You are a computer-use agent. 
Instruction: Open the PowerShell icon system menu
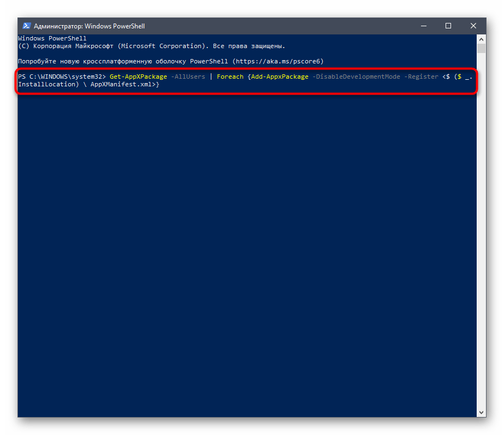click(26, 26)
